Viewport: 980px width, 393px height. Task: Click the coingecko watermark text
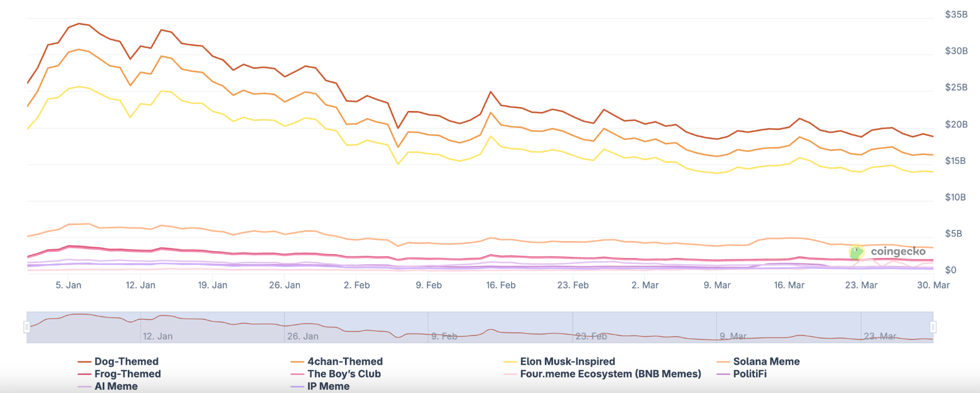898,251
